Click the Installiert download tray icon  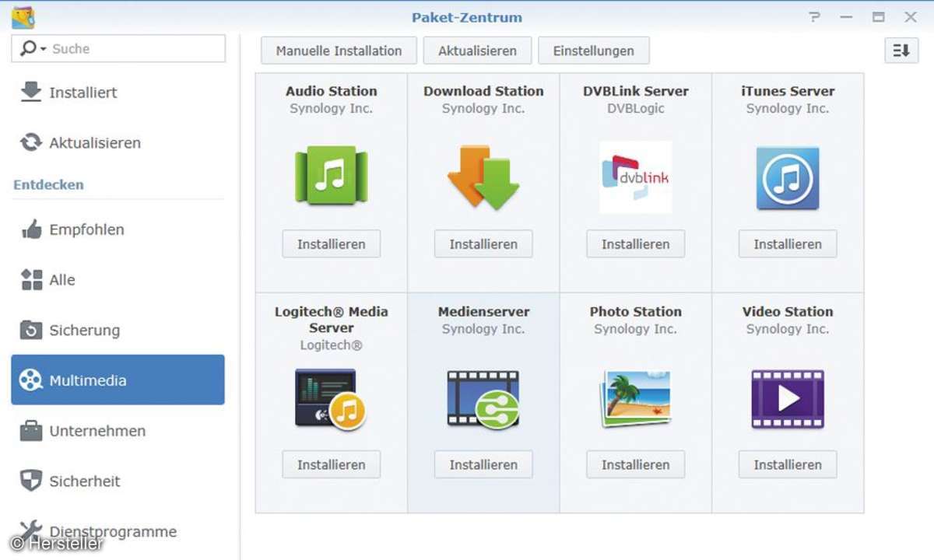point(31,92)
